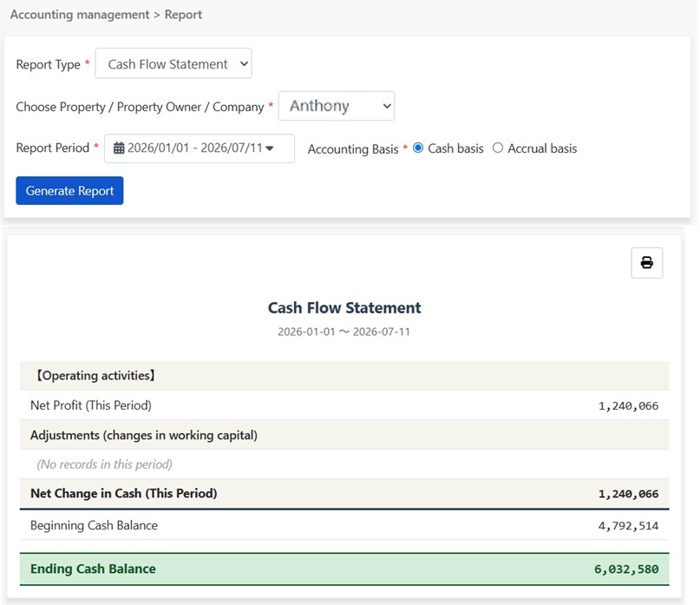Click the Adjustments (changes in working capital) heading
Viewport: 700px width, 605px height.
pyautogui.click(x=144, y=435)
